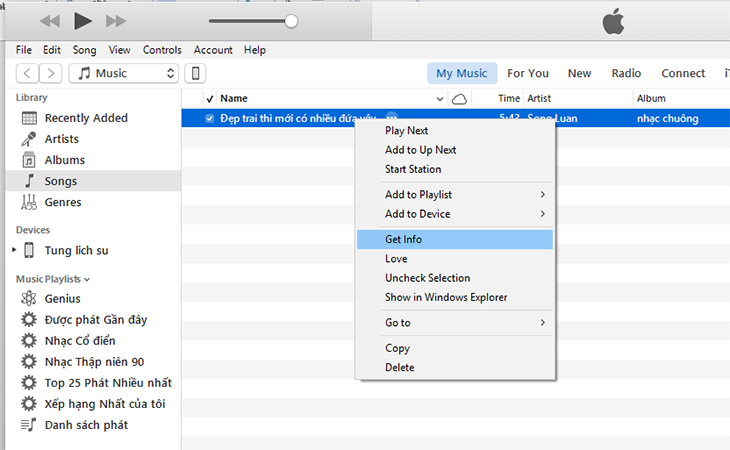Open Genius playlist in sidebar
The height and width of the screenshot is (450, 730).
(x=62, y=298)
